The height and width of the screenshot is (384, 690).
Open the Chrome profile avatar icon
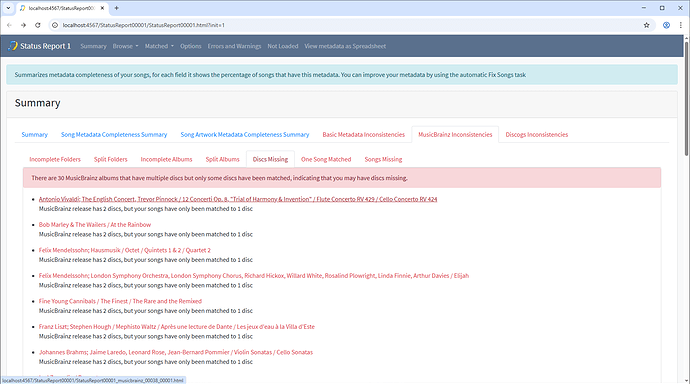[666, 25]
